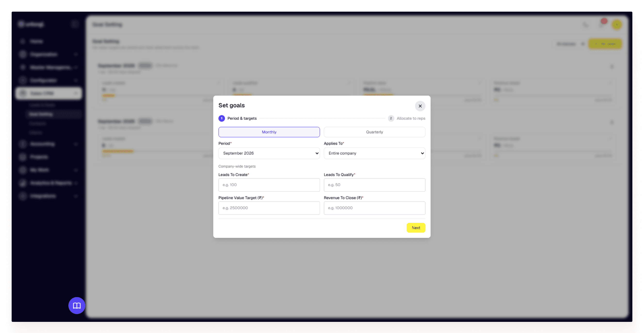Click step 1 Period & targets indicator
Viewport: 644px width, 333px height.
[237, 119]
